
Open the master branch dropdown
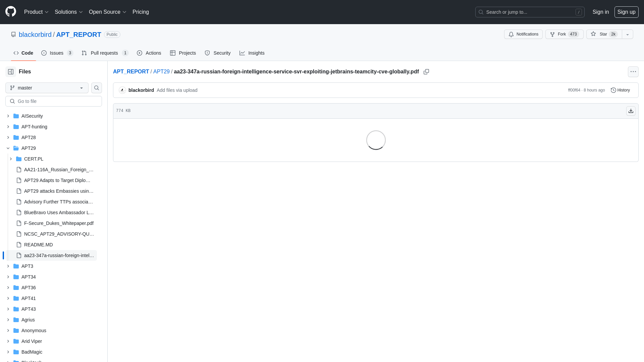coord(47,88)
